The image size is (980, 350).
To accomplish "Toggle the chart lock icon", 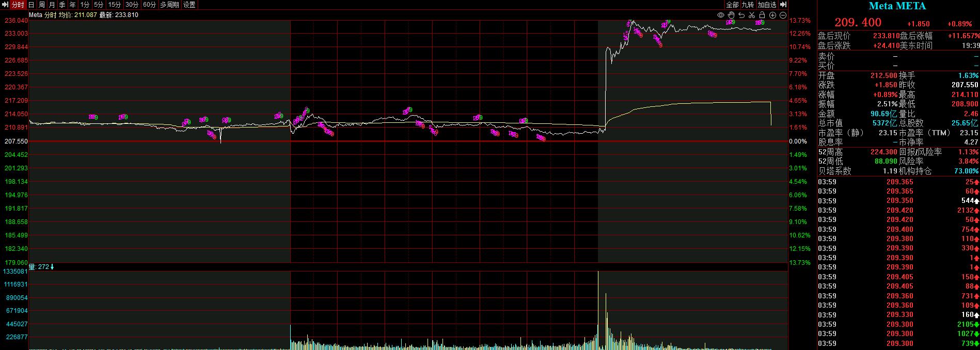I will coord(762,15).
